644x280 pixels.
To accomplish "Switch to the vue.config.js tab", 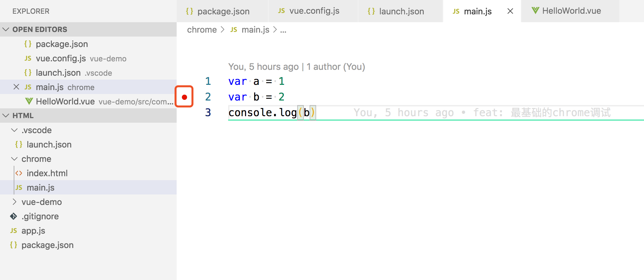I will point(313,11).
